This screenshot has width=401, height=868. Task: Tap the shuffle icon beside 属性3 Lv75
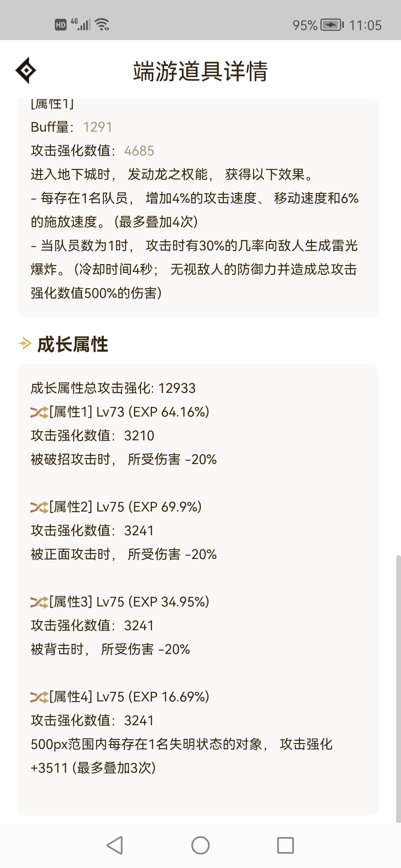click(x=39, y=602)
